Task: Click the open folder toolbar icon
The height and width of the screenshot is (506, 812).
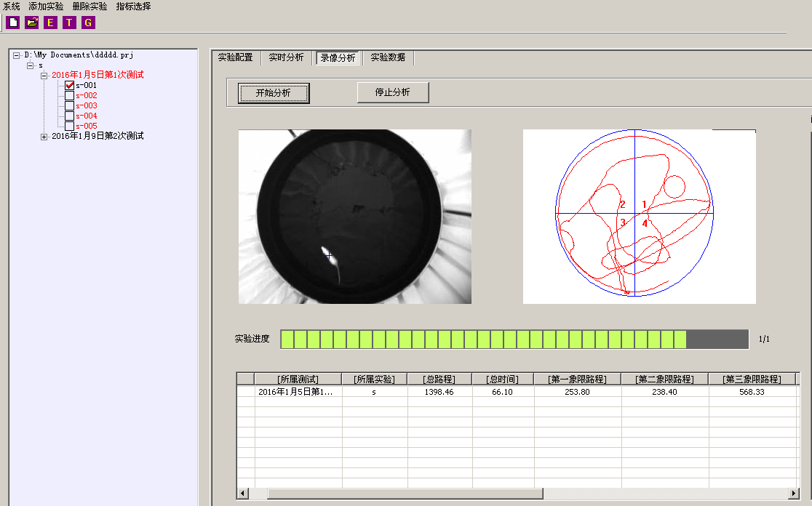Action: coord(31,23)
